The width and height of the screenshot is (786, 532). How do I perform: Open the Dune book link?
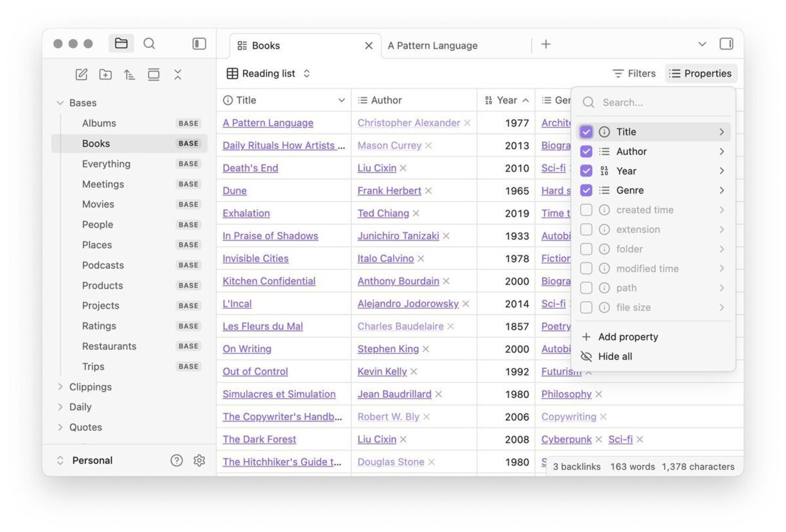pos(235,191)
